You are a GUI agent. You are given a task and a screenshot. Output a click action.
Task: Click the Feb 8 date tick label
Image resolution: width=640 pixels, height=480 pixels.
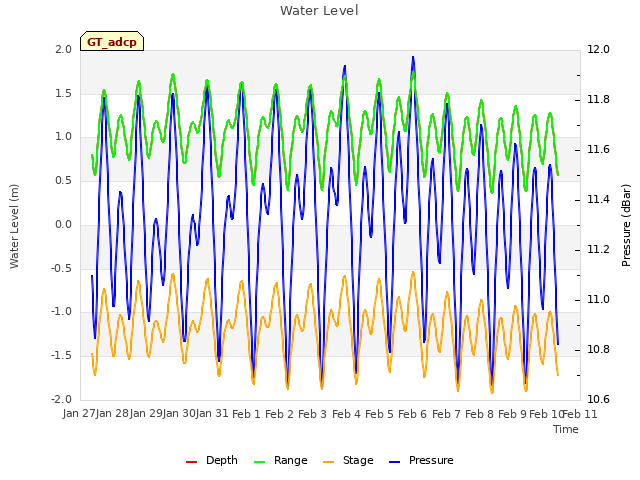point(480,414)
